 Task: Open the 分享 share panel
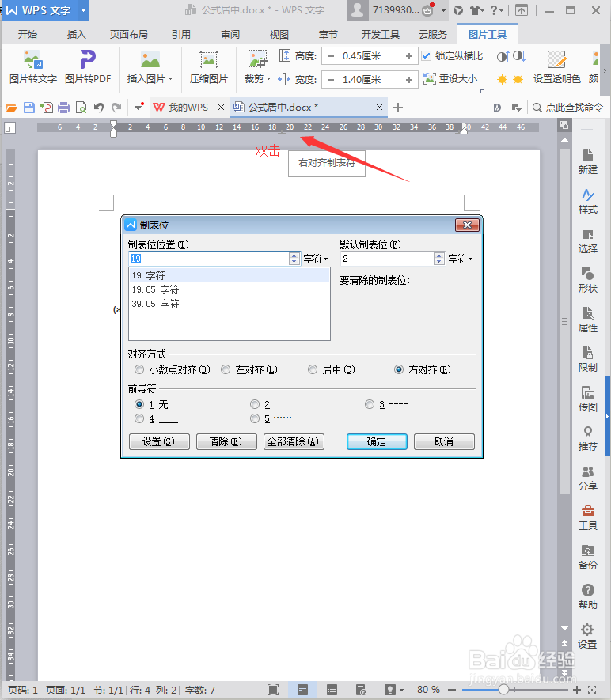(587, 478)
